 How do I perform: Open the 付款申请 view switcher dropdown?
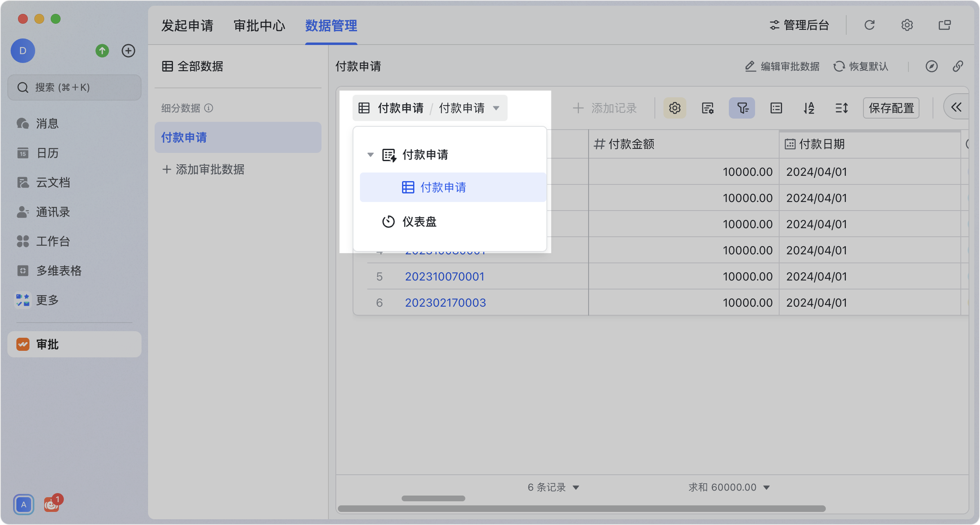click(430, 108)
